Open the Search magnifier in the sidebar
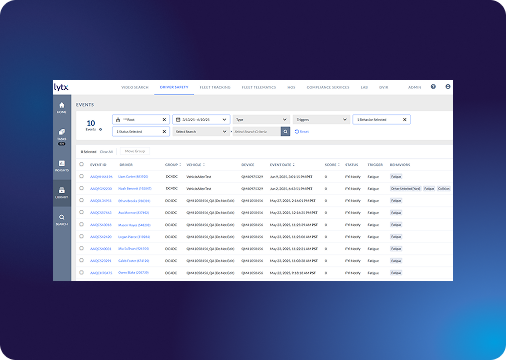 click(x=62, y=220)
